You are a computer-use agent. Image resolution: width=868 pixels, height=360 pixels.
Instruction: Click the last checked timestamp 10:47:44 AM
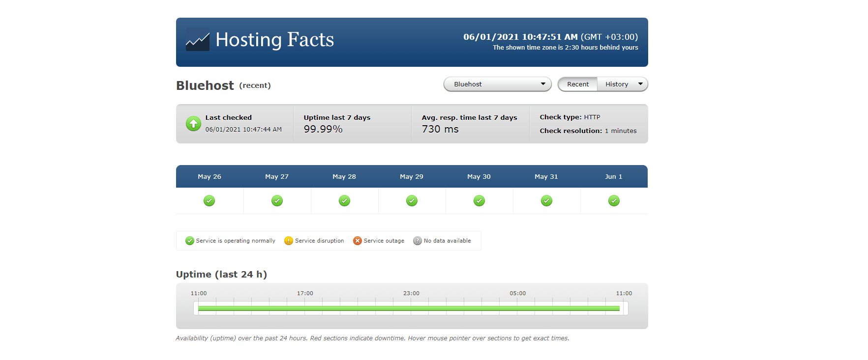pos(243,130)
